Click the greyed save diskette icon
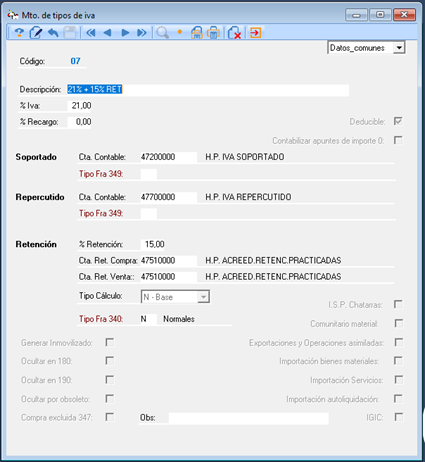Image resolution: width=425 pixels, height=462 pixels. pyautogui.click(x=70, y=33)
